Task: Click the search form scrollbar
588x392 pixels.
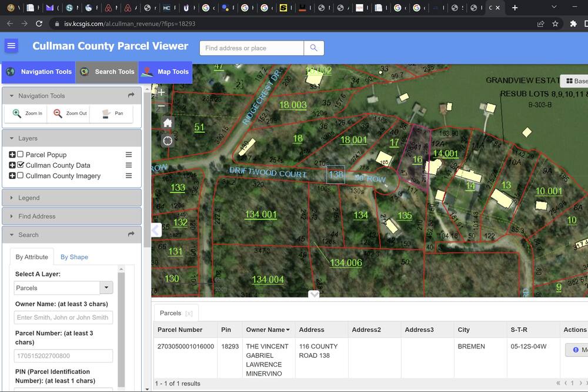Action: point(121,328)
